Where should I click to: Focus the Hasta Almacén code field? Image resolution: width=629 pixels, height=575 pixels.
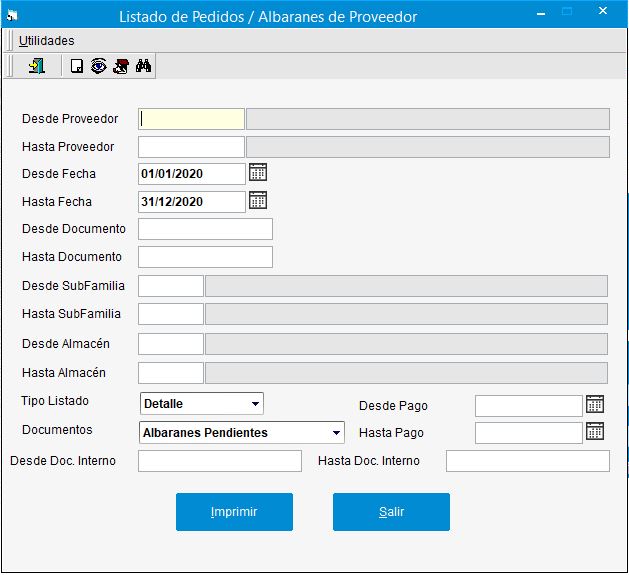coord(171,373)
